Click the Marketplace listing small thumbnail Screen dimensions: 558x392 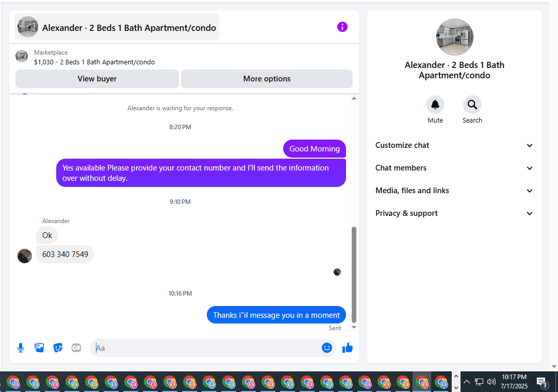click(x=22, y=56)
